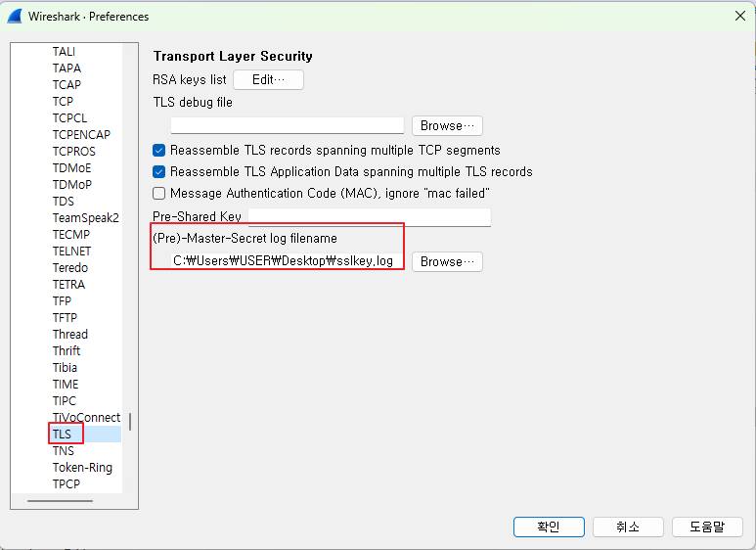
Task: Select TCAP in the protocol list
Action: (x=67, y=85)
